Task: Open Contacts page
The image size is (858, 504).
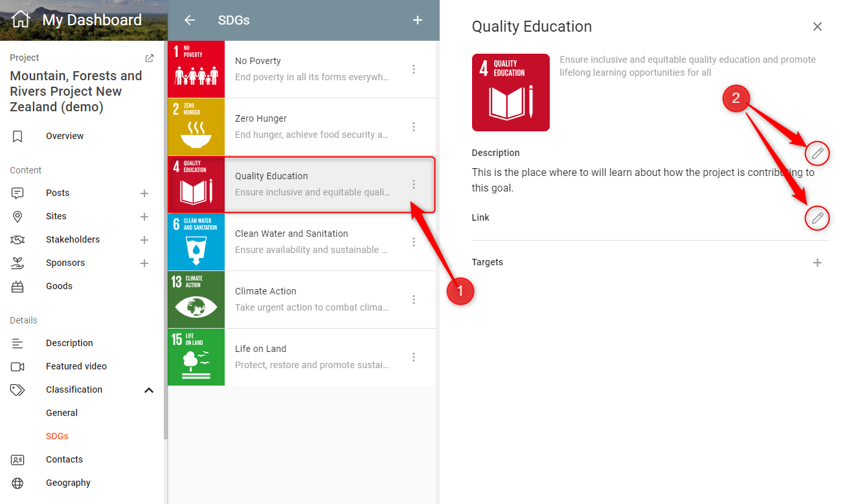Action: tap(64, 459)
